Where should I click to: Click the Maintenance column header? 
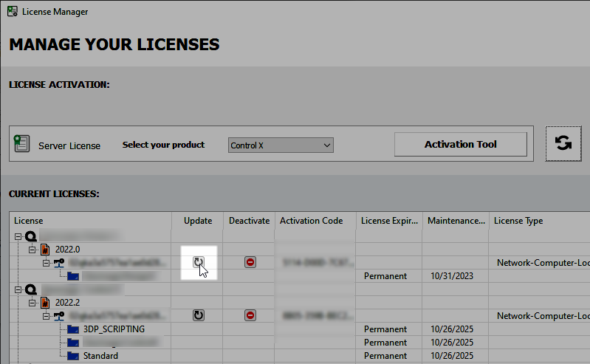[456, 221]
